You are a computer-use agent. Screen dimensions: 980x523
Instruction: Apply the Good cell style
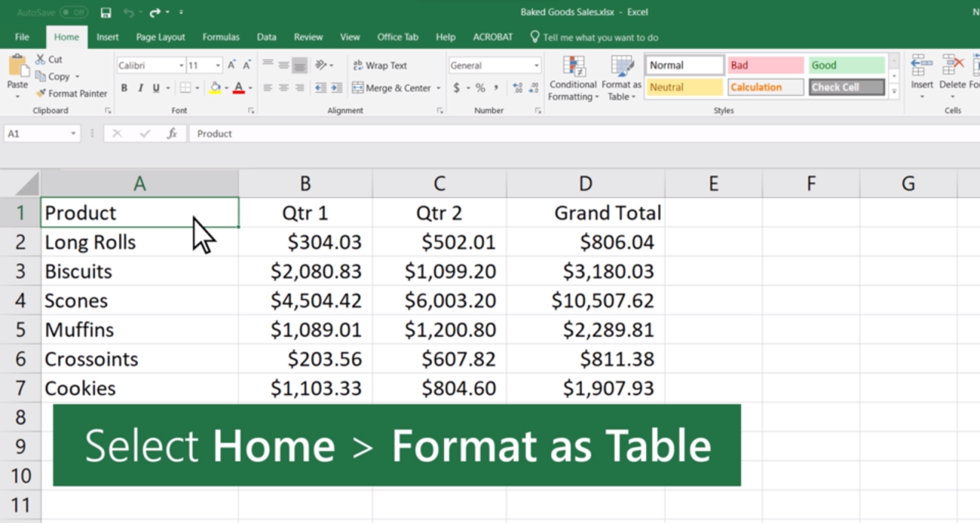coord(846,65)
